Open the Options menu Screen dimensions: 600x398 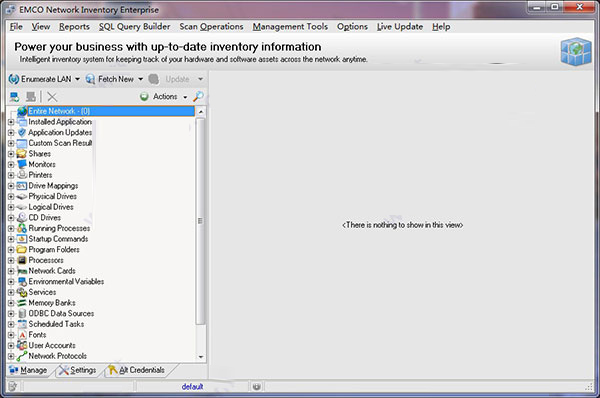click(x=352, y=26)
